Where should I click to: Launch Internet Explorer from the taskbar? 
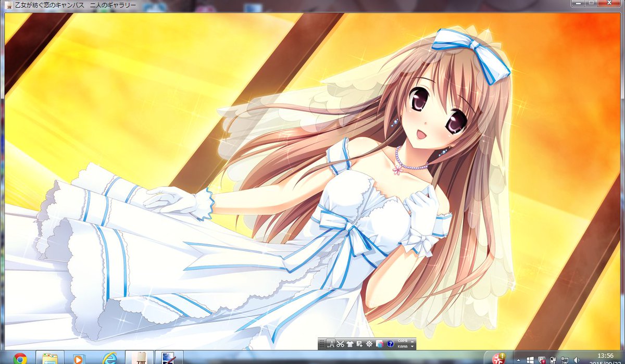coord(109,358)
